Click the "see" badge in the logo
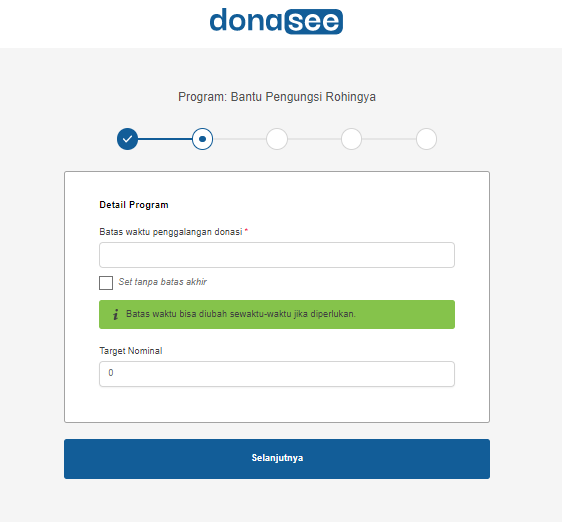Screen dimensions: 562x522 (x=314, y=22)
